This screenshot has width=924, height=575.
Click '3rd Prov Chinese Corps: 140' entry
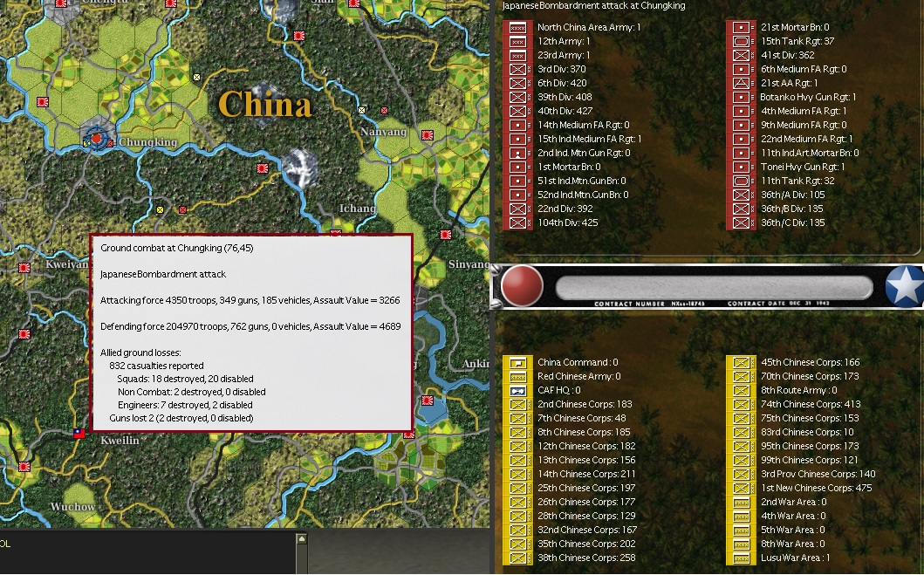[818, 474]
